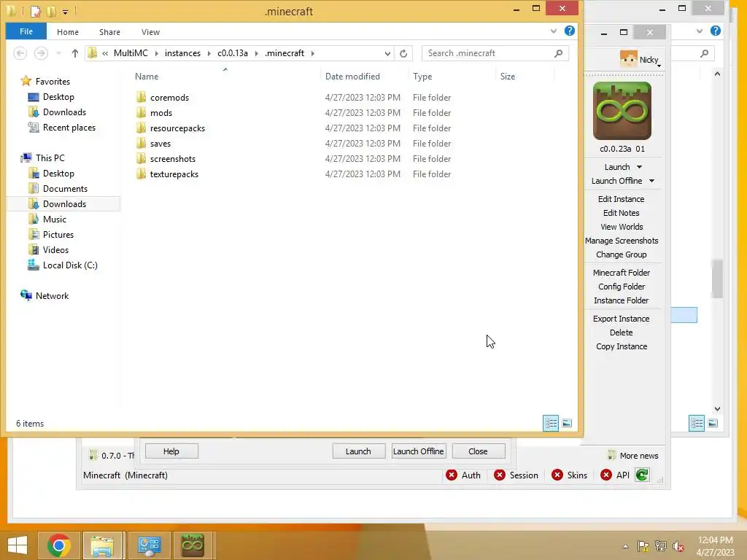Select Local Disk (C:) in navigation
This screenshot has height=560, width=747.
63,265
